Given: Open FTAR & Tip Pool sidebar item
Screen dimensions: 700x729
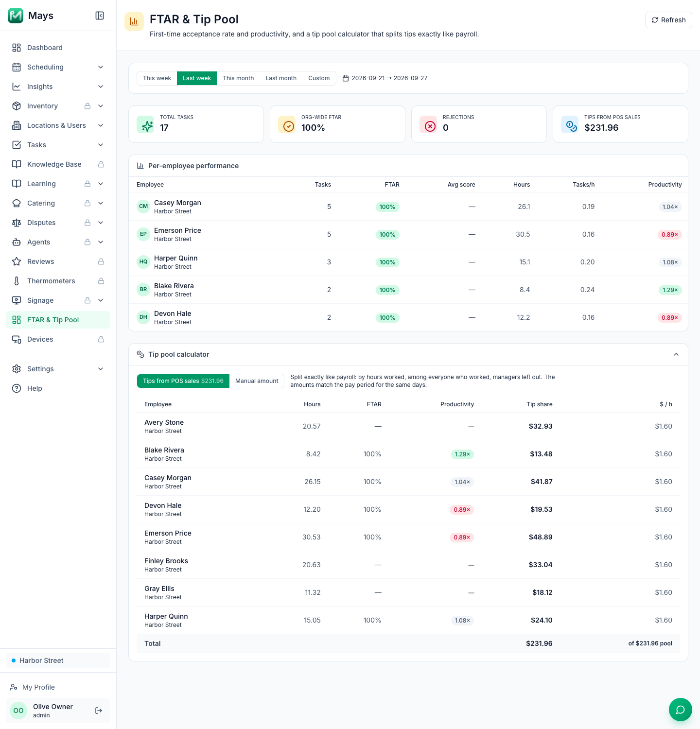Looking at the screenshot, I should coord(58,320).
